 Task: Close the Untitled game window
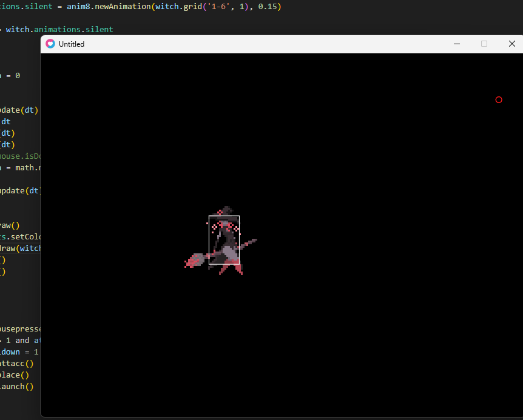click(x=511, y=44)
